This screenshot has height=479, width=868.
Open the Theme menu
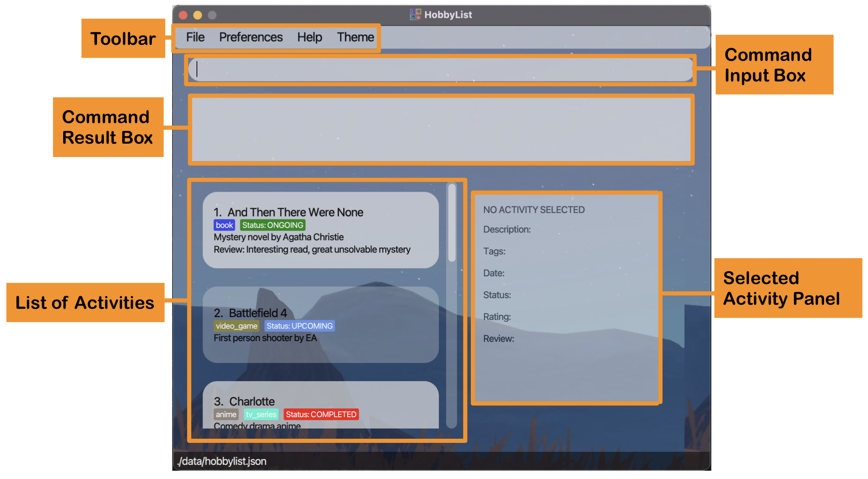pyautogui.click(x=356, y=38)
